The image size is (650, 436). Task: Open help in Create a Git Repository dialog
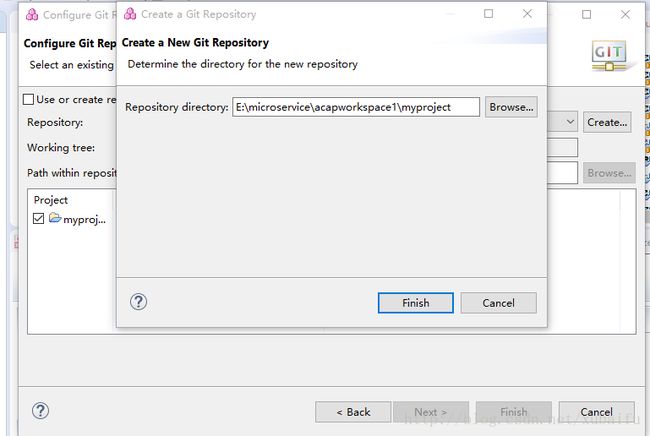coord(138,302)
